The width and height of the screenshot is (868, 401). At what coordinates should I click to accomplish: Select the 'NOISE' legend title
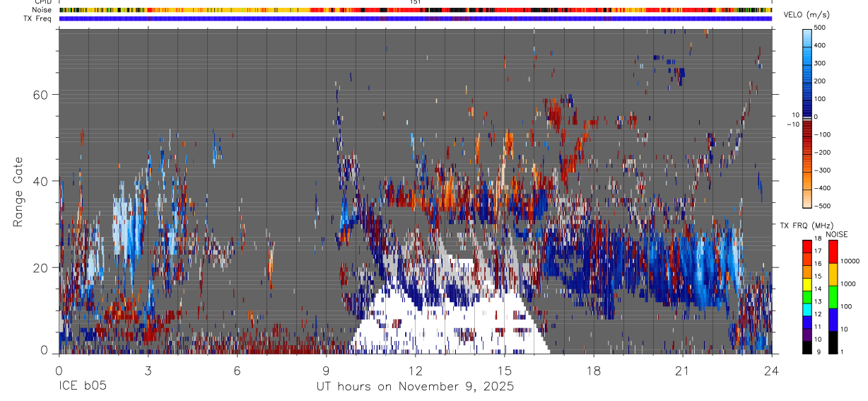[837, 234]
